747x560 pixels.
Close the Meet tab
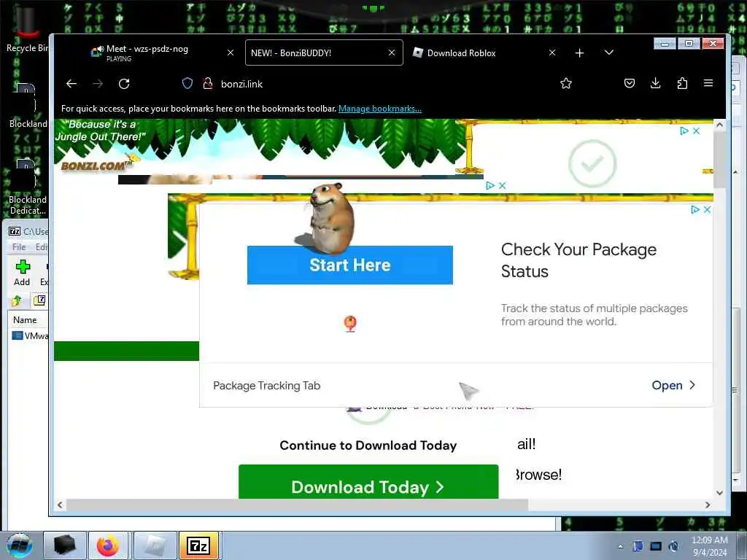tap(231, 52)
